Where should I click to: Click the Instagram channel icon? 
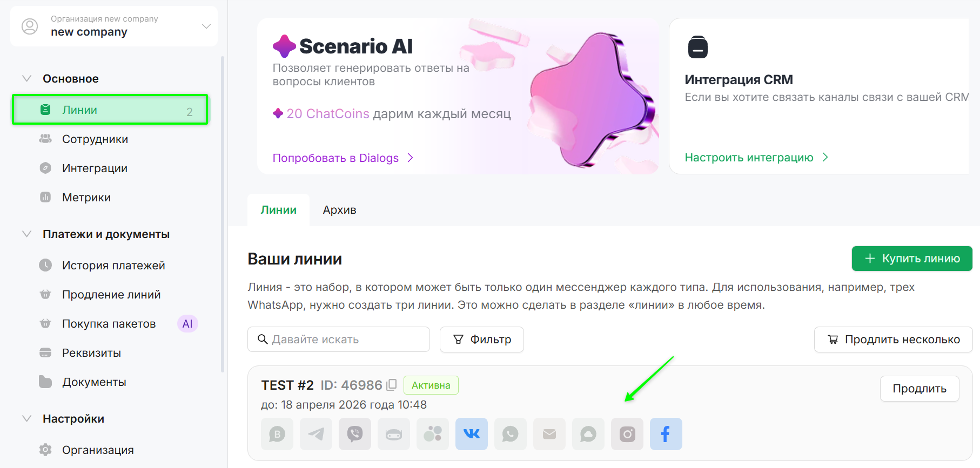click(x=627, y=434)
